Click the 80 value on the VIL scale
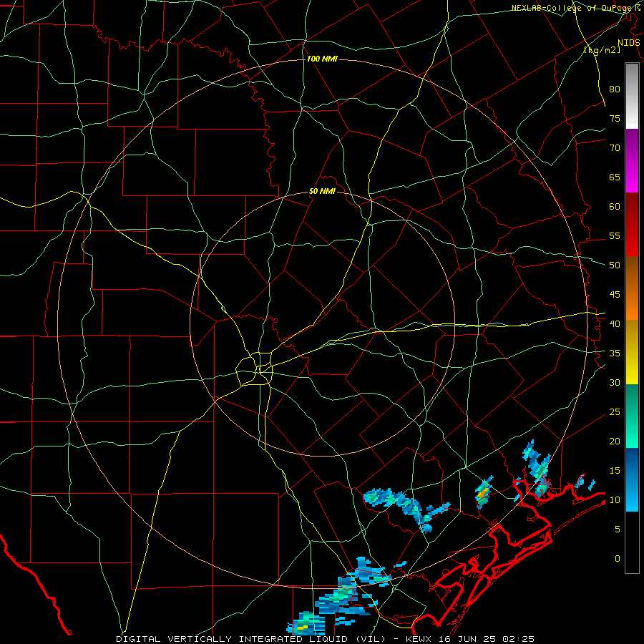 [x=615, y=89]
